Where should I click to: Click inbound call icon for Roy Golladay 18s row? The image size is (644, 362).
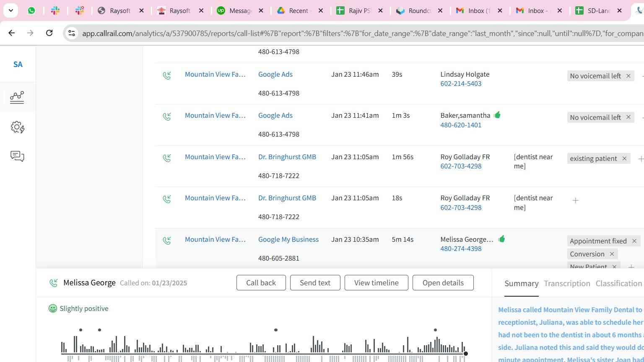coord(167,199)
